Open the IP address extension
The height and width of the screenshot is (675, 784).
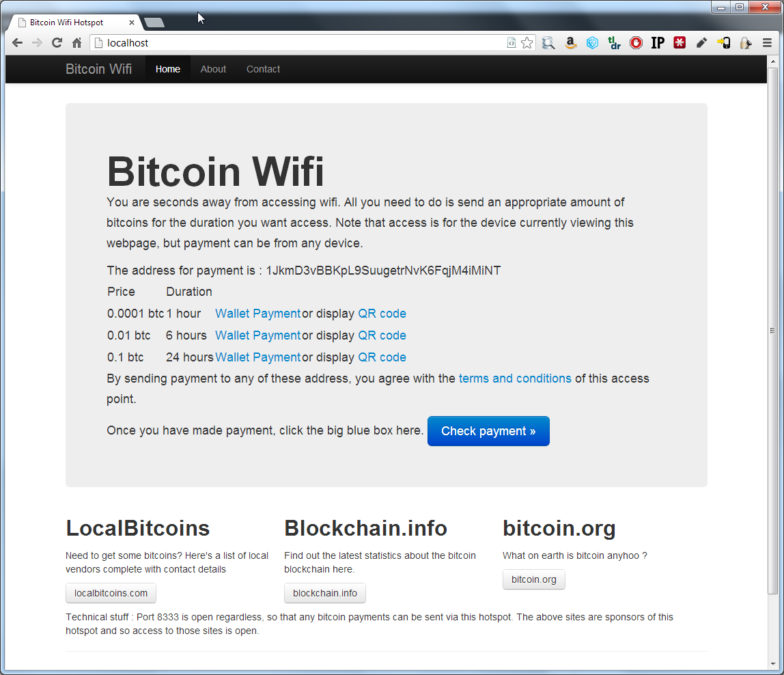tap(658, 42)
